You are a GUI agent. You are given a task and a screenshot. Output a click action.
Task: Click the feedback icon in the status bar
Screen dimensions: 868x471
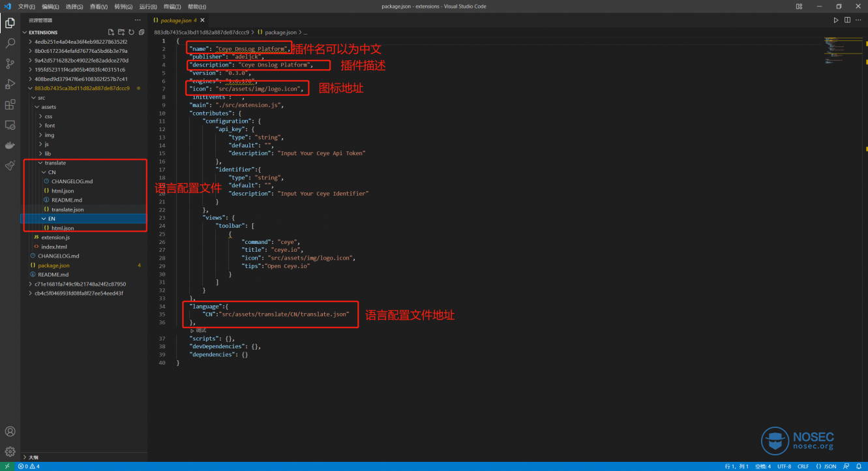pos(846,466)
